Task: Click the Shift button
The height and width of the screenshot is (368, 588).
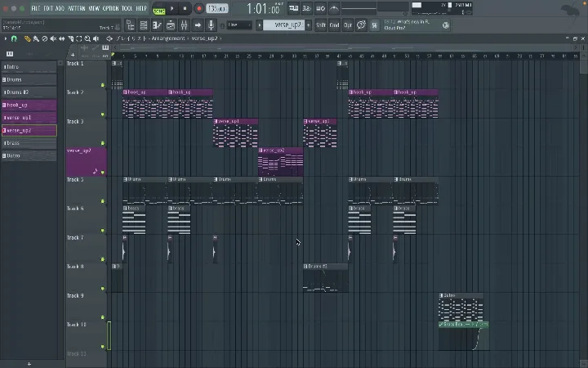Action: (x=321, y=25)
